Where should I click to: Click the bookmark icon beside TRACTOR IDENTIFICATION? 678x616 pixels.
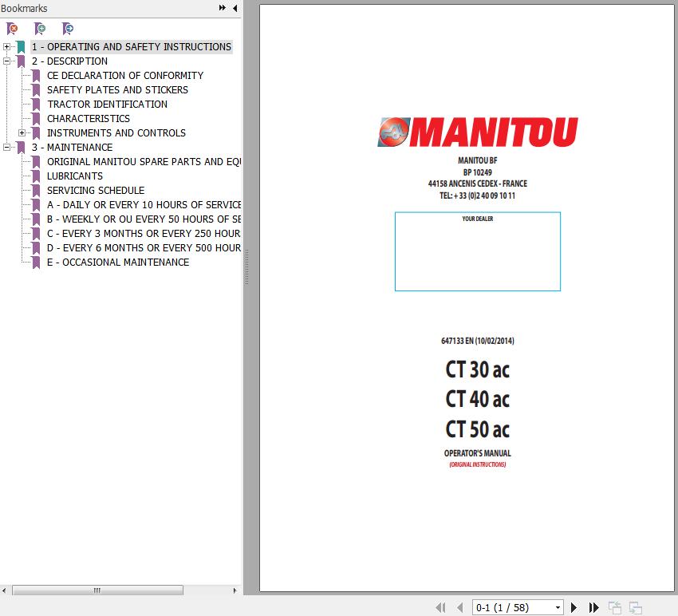coord(37,105)
